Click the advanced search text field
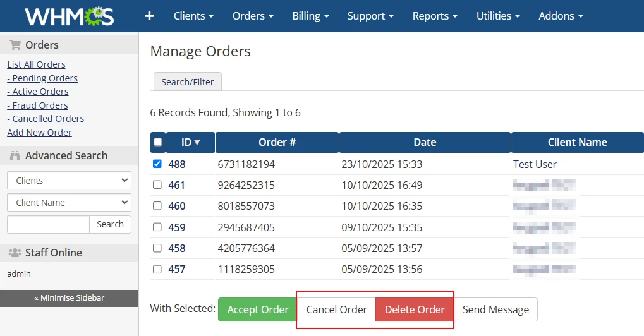Viewport: 644px width, 336px height. click(x=48, y=224)
